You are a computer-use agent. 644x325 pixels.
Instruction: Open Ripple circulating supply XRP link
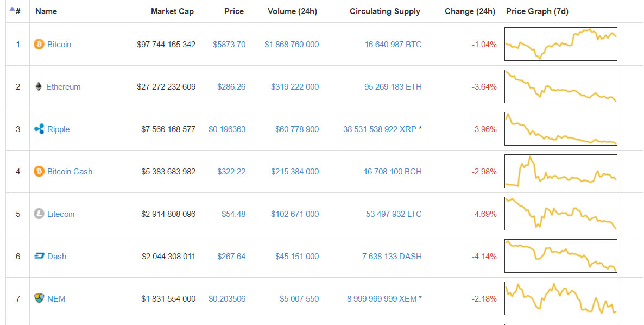pyautogui.click(x=380, y=129)
